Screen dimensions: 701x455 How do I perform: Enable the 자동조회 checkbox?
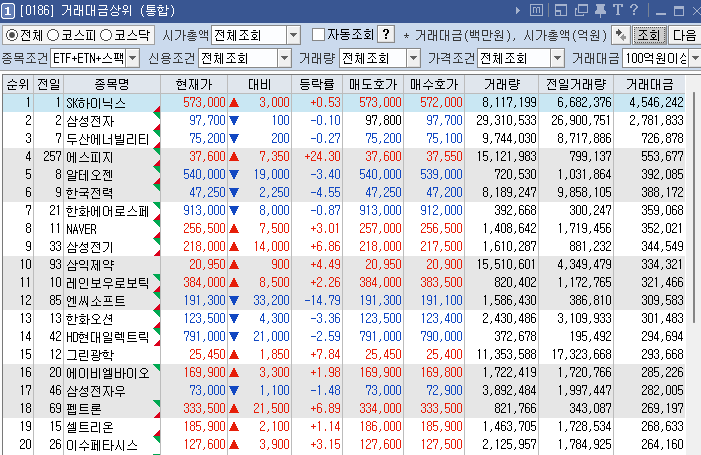coord(318,34)
